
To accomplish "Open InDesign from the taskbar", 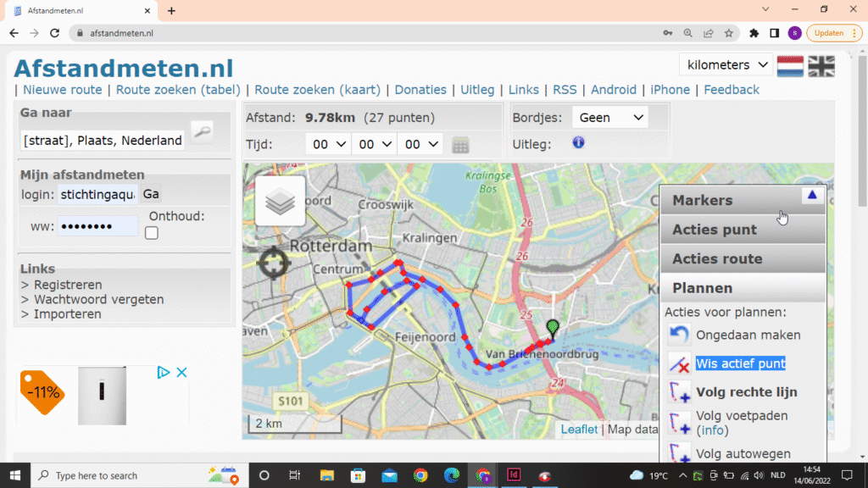I will coord(514,475).
